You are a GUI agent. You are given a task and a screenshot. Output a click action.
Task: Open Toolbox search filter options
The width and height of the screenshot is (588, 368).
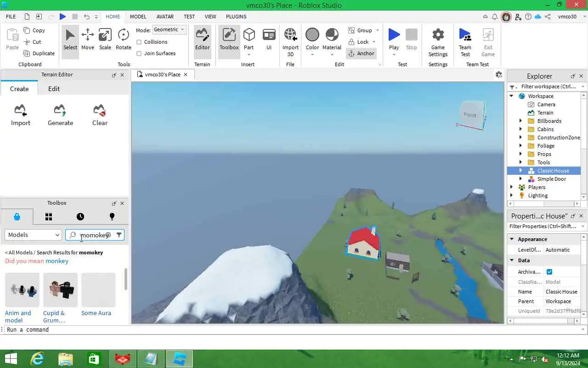point(119,235)
